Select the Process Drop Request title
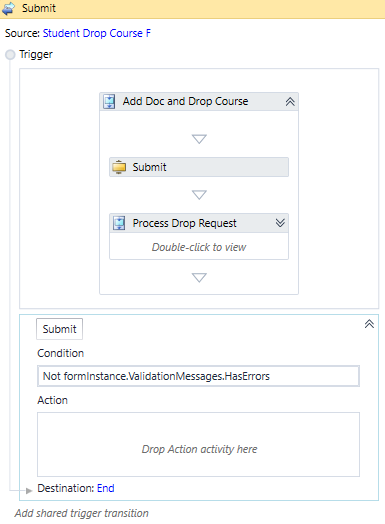385x524 pixels. pyautogui.click(x=184, y=223)
